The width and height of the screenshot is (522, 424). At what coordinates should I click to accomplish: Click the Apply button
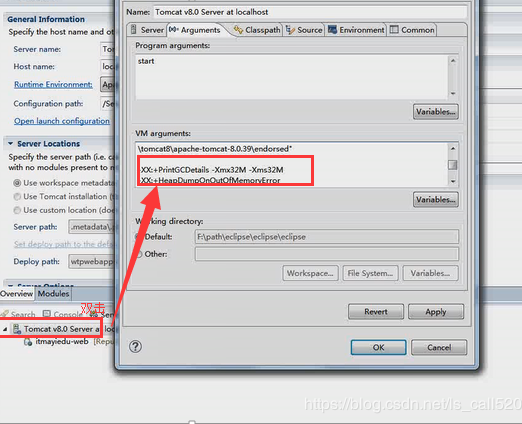(x=436, y=312)
